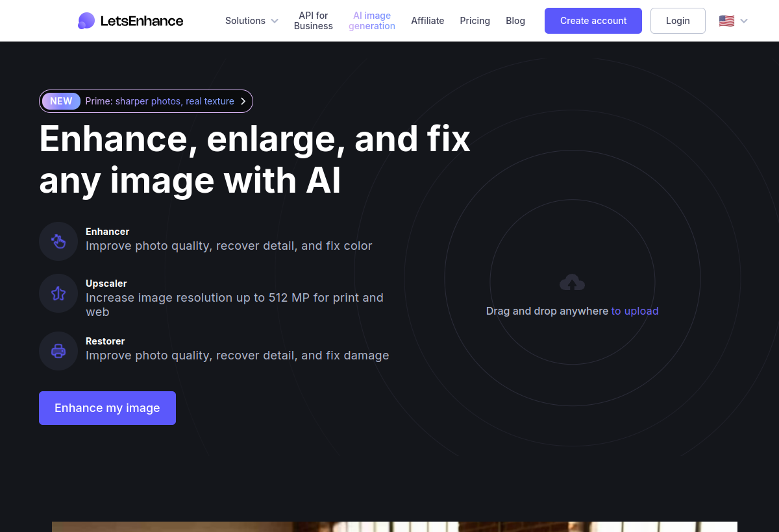
Task: Navigate to Pricing
Action: click(x=475, y=21)
